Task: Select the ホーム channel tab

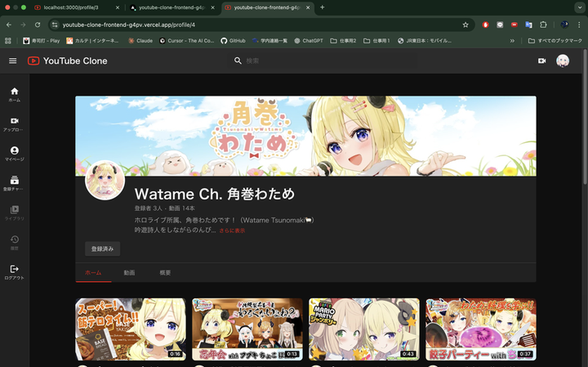Action: click(x=93, y=273)
